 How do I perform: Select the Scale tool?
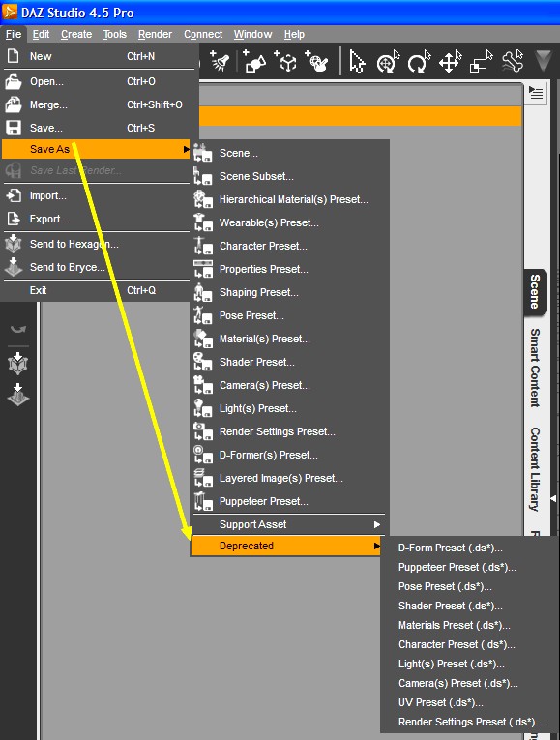click(481, 61)
